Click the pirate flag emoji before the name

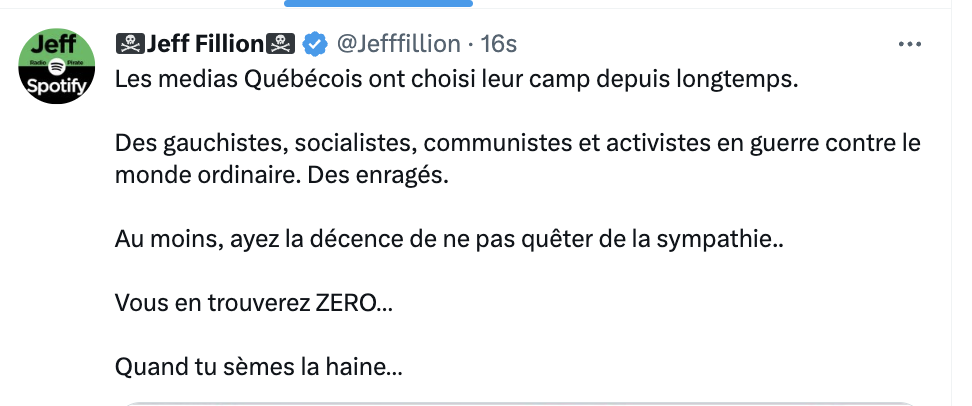click(x=130, y=44)
